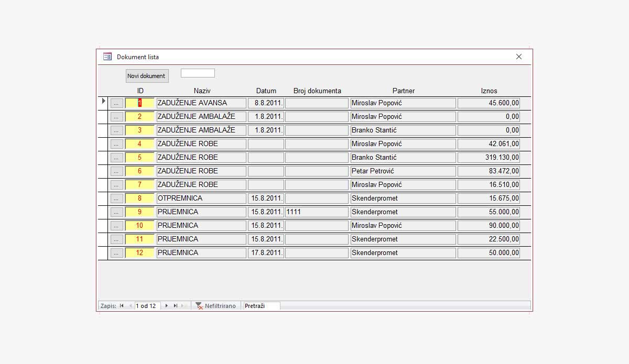Open details button for OTPREMNICA row
This screenshot has width=629, height=364.
click(116, 198)
